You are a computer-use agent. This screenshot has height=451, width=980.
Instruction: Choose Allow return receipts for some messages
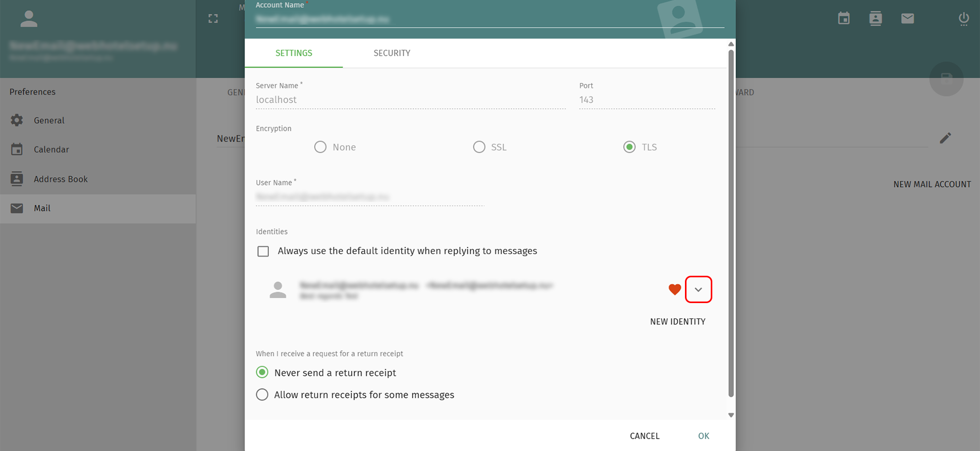pyautogui.click(x=262, y=395)
